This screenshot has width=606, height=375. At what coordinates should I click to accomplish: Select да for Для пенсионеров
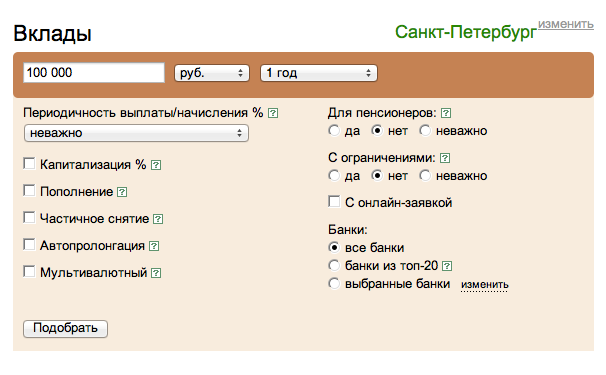coord(334,131)
